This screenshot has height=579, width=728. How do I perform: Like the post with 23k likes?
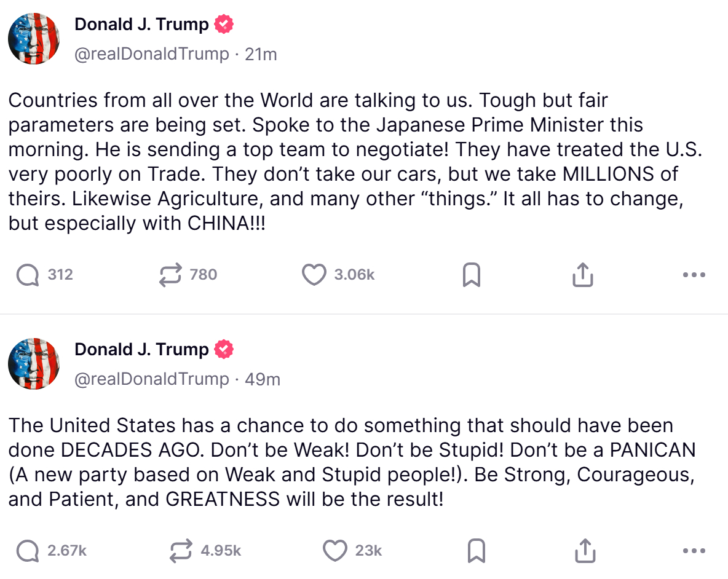coord(335,551)
